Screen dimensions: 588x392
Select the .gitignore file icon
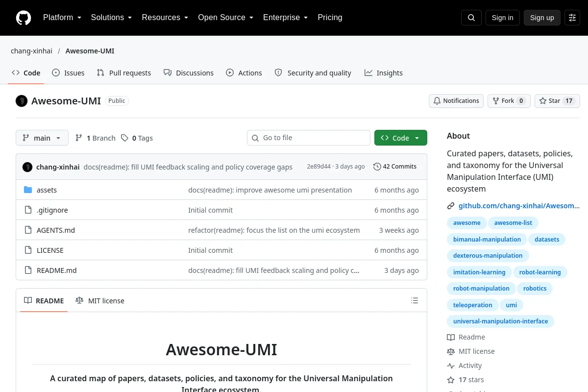pyautogui.click(x=28, y=210)
